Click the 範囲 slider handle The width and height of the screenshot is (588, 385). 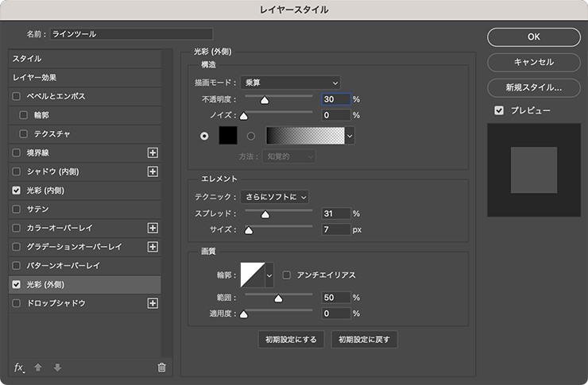pyautogui.click(x=278, y=298)
